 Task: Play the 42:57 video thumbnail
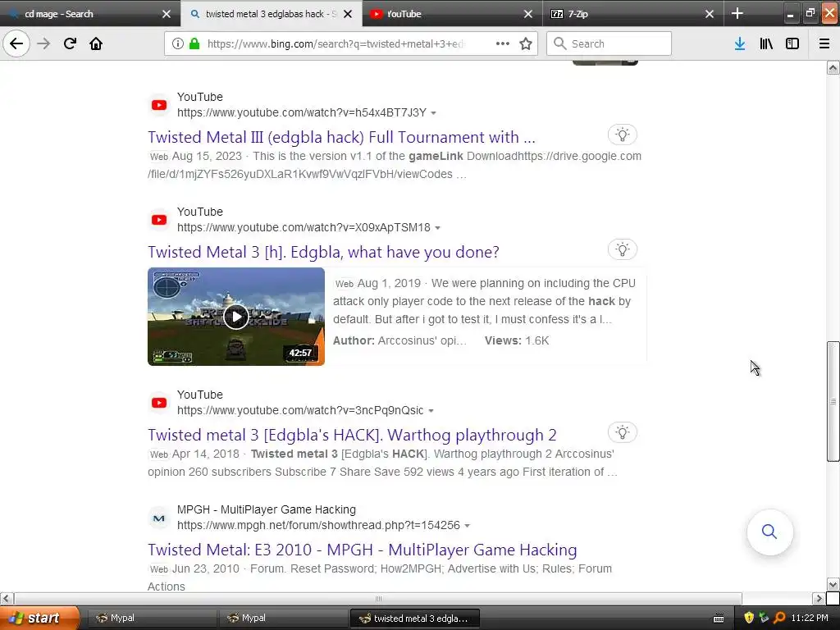235,317
